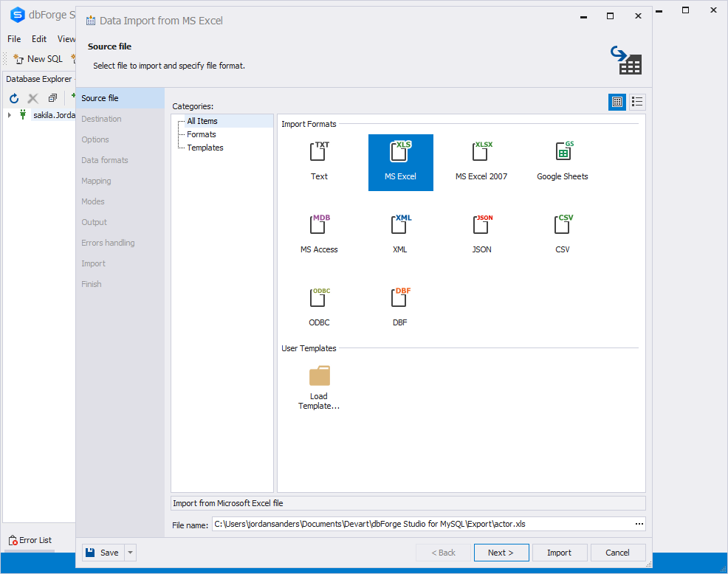Click the sakila connection plug icon

pyautogui.click(x=23, y=114)
